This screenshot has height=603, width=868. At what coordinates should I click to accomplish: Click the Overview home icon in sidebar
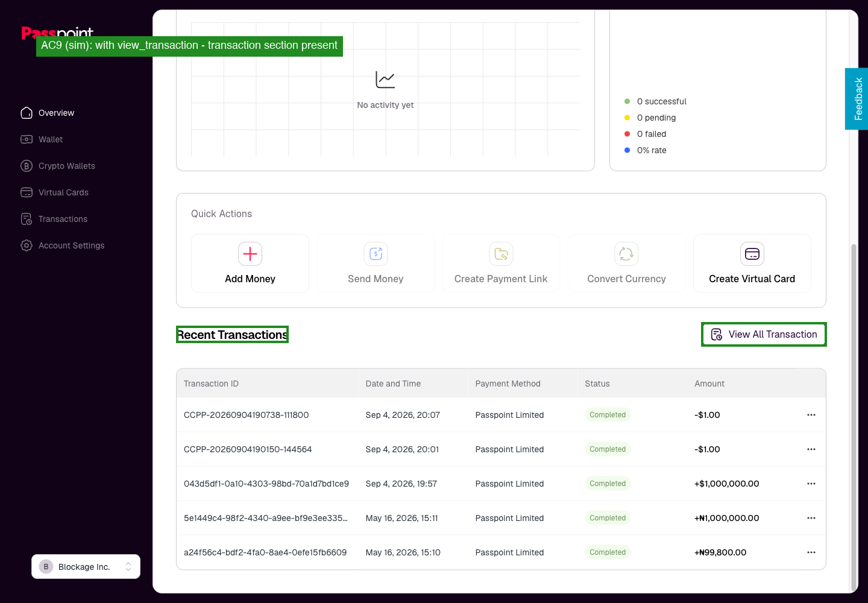tap(27, 113)
